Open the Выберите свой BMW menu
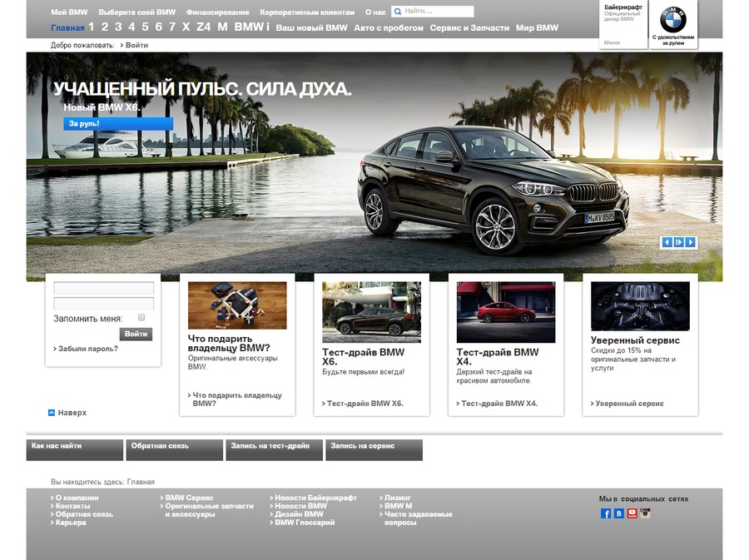 pos(135,12)
